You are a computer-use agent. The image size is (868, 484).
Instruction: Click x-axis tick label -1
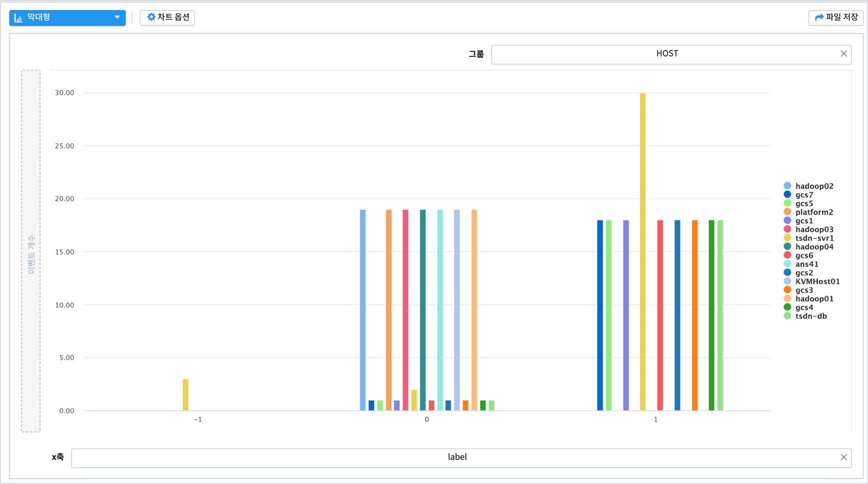point(198,419)
